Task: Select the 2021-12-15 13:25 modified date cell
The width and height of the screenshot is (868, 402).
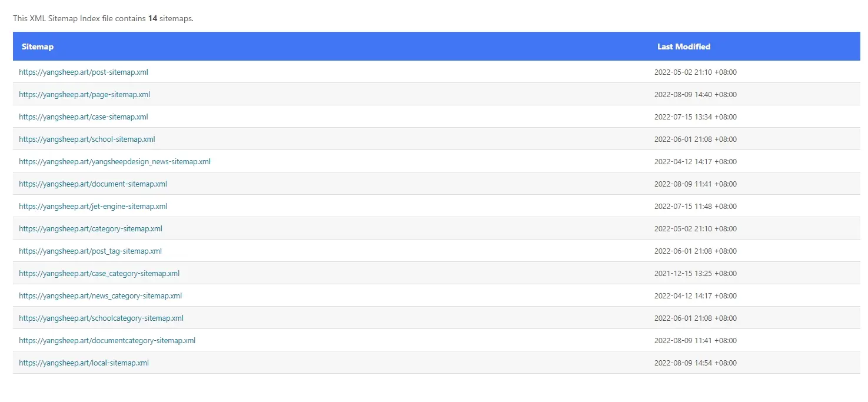Action: (696, 273)
